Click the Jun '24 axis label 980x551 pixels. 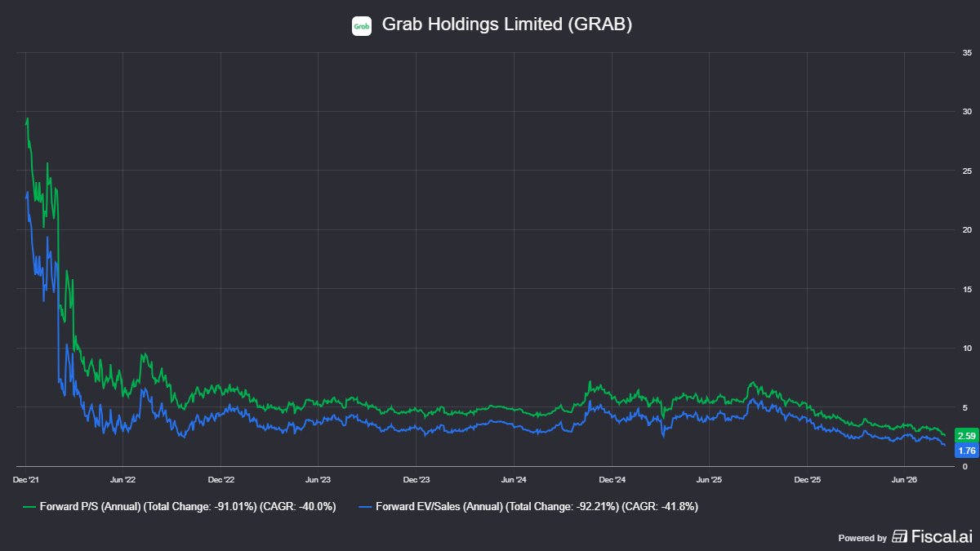514,481
